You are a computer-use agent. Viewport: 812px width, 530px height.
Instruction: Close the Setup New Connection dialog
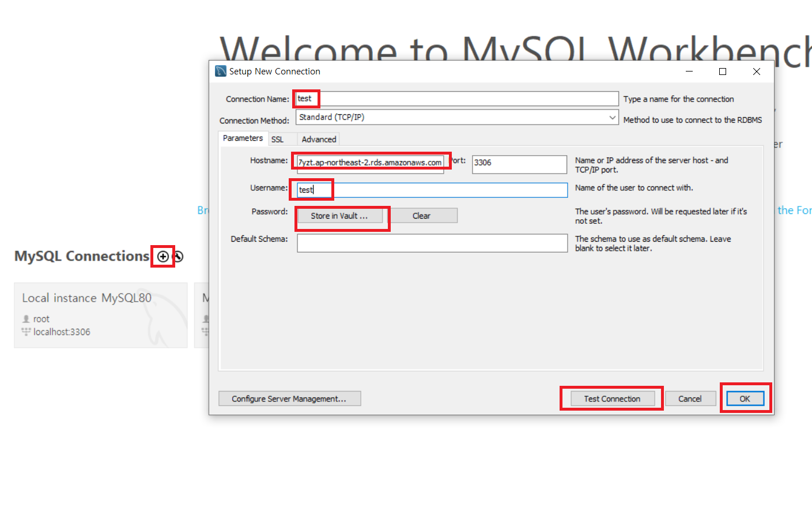757,72
